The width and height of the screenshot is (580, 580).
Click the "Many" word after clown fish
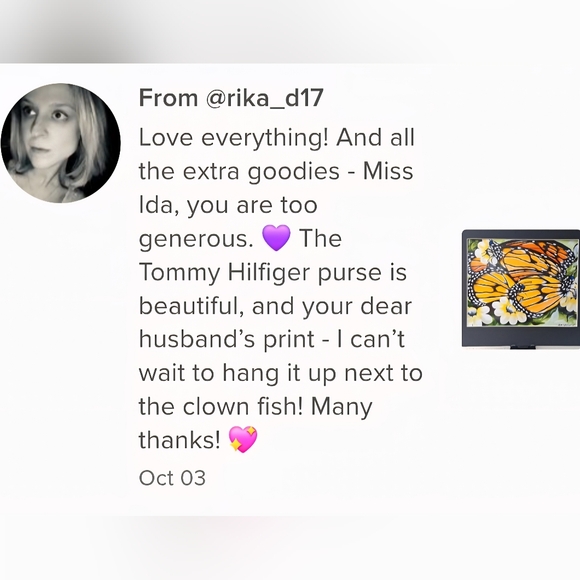341,407
